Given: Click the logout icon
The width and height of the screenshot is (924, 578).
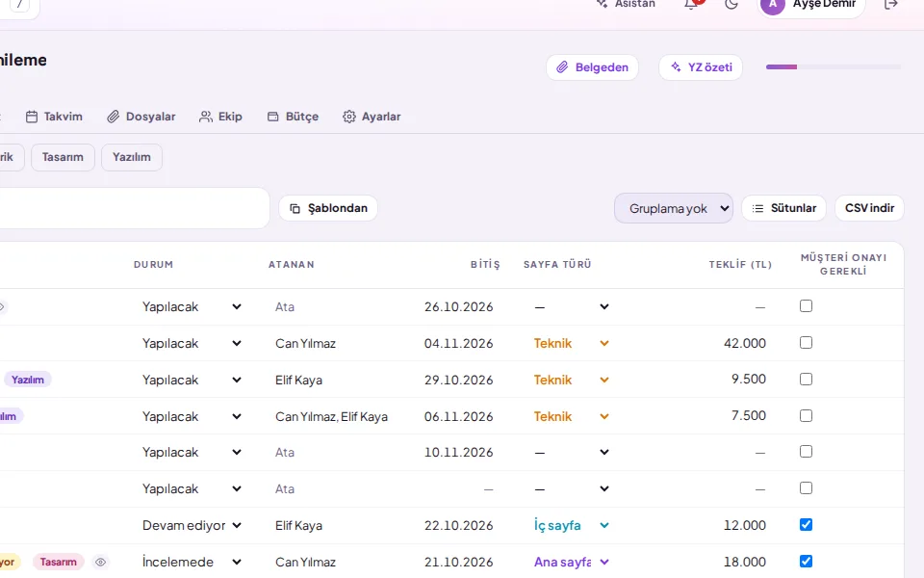Looking at the screenshot, I should coord(891,4).
